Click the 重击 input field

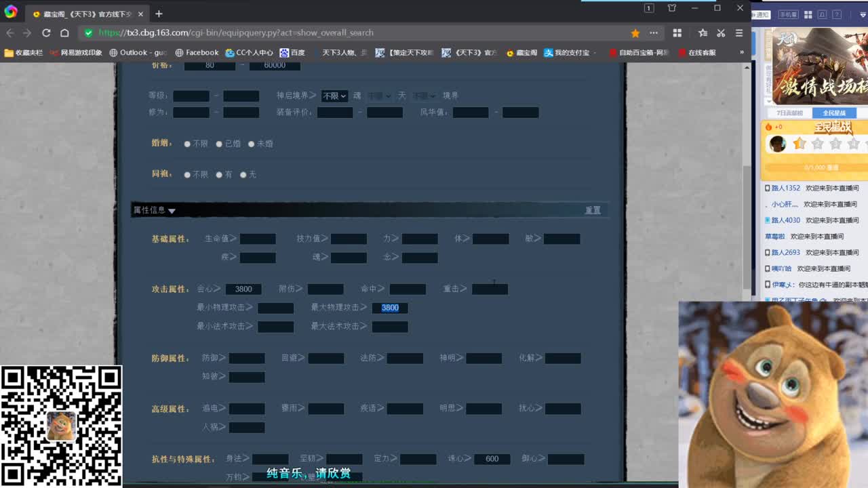click(x=490, y=289)
